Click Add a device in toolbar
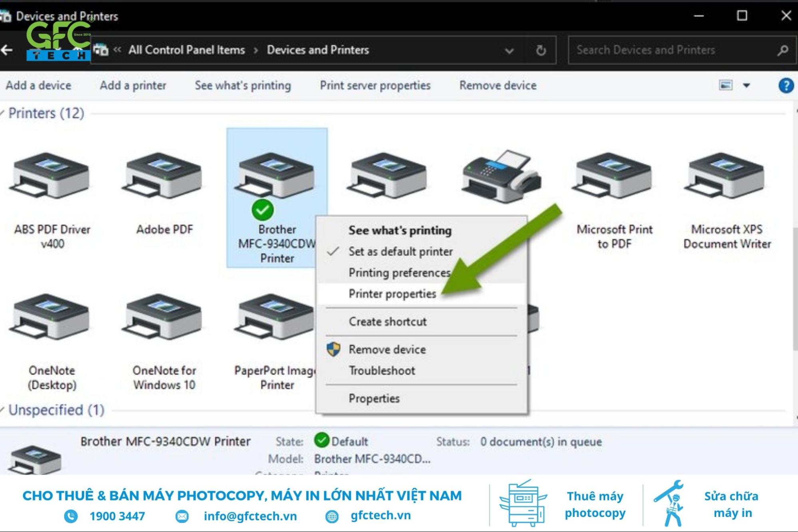The width and height of the screenshot is (798, 532). point(38,85)
